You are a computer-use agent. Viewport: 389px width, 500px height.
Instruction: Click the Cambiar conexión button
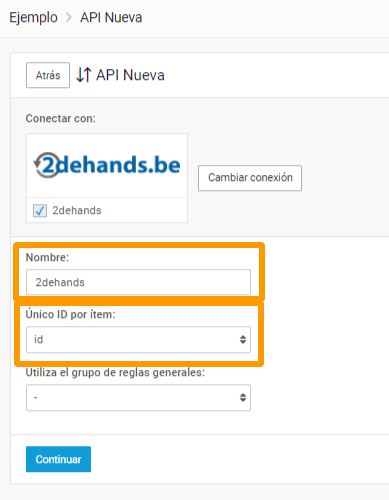pyautogui.click(x=250, y=178)
